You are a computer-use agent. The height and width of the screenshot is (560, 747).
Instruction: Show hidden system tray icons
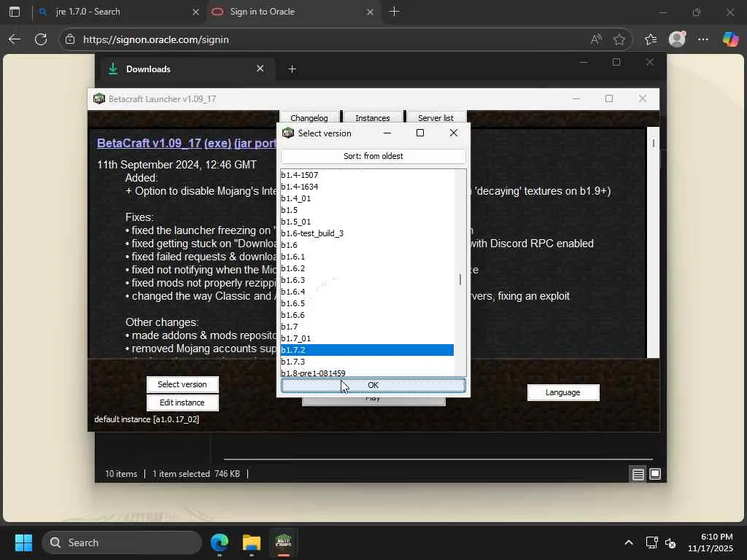click(629, 542)
